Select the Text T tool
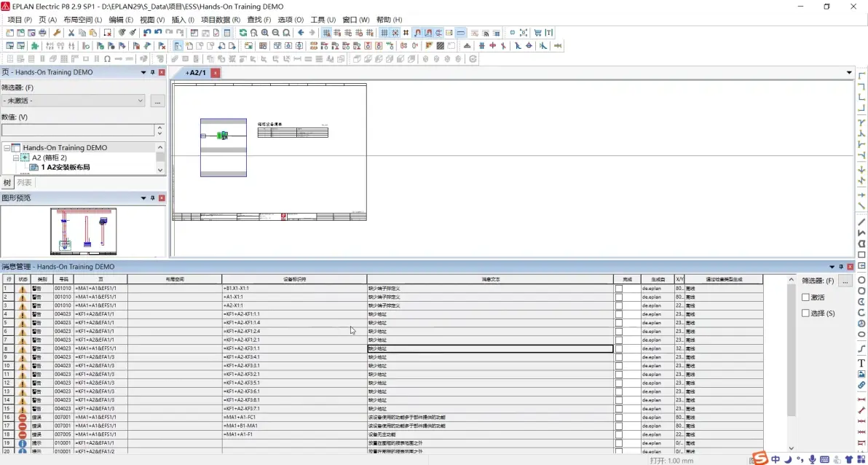Image resolution: width=868 pixels, height=465 pixels. tap(861, 363)
